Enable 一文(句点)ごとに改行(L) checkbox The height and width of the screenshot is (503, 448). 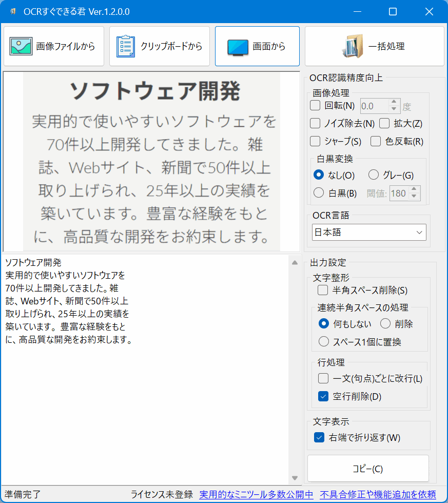click(323, 379)
